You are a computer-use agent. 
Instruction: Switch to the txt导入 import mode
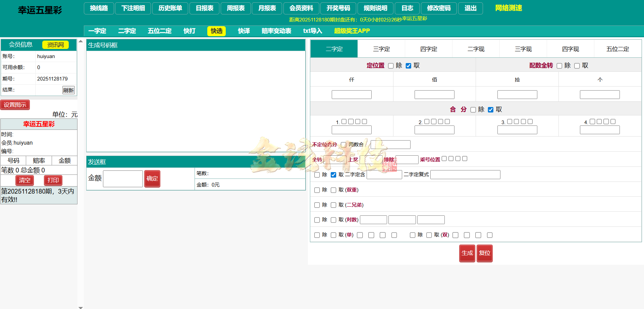(312, 31)
